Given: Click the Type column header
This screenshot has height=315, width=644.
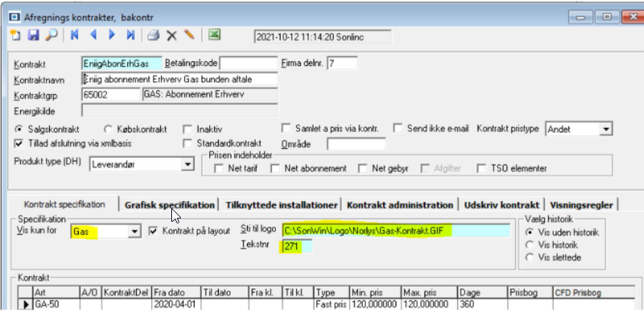Looking at the screenshot, I should point(331,292).
